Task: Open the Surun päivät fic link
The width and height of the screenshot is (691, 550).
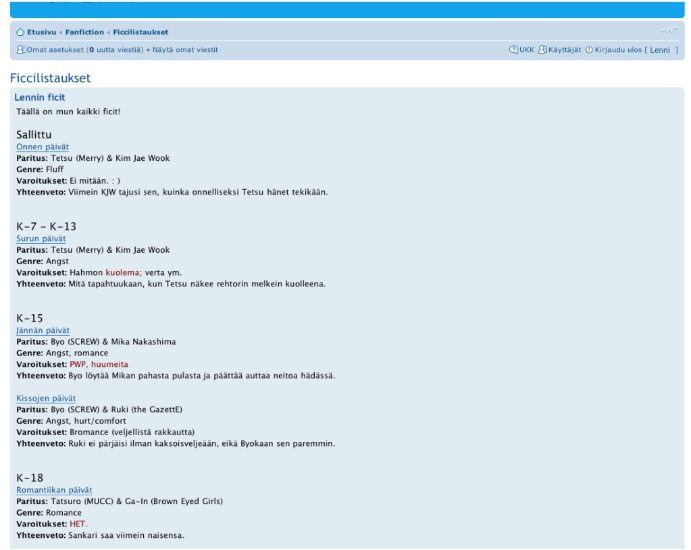Action: (x=41, y=238)
